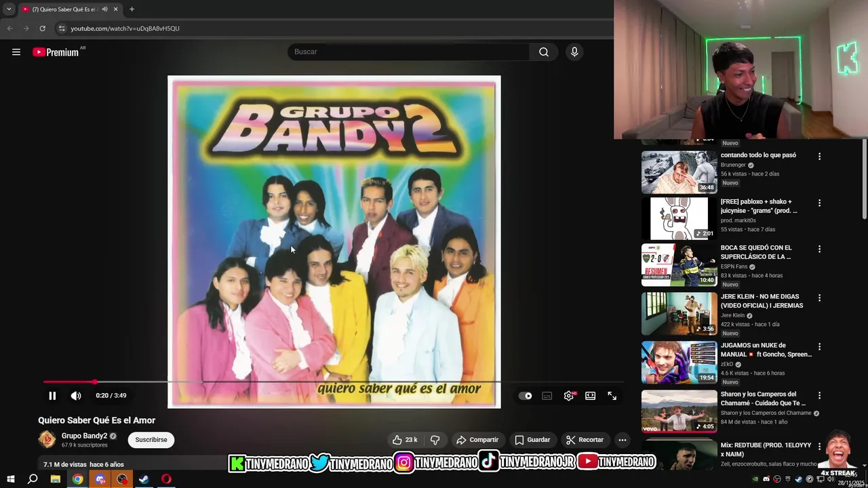Open the YouTube hamburger guide menu
The image size is (868, 488).
point(16,52)
